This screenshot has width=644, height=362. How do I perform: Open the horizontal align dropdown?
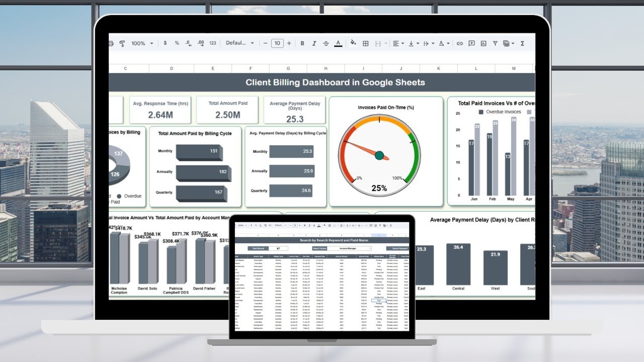pyautogui.click(x=398, y=43)
